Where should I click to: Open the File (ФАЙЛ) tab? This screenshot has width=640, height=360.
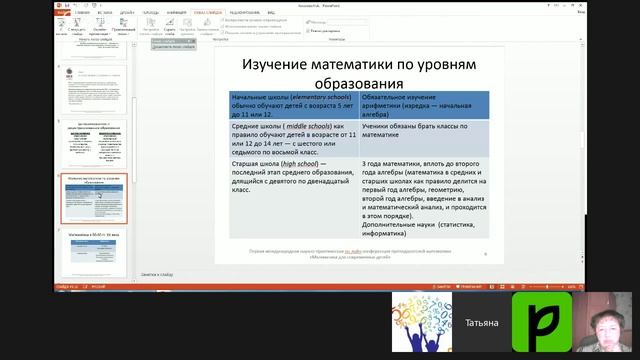pyautogui.click(x=62, y=13)
